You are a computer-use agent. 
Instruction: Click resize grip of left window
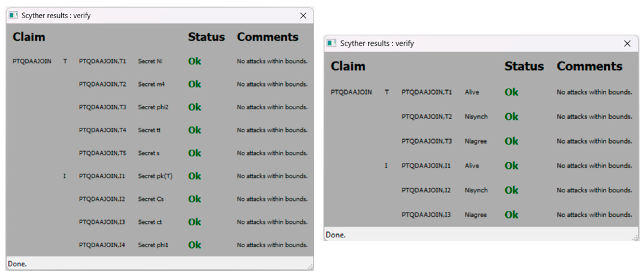coord(310,267)
